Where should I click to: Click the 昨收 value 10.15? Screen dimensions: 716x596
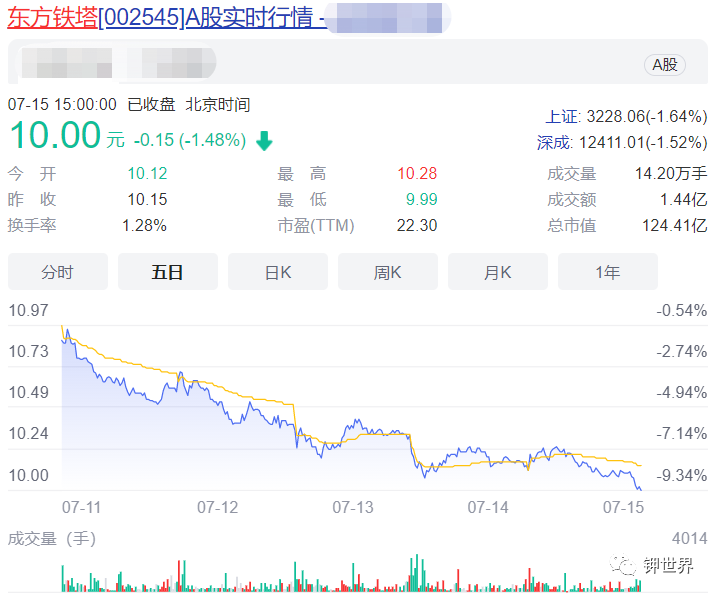(x=147, y=200)
